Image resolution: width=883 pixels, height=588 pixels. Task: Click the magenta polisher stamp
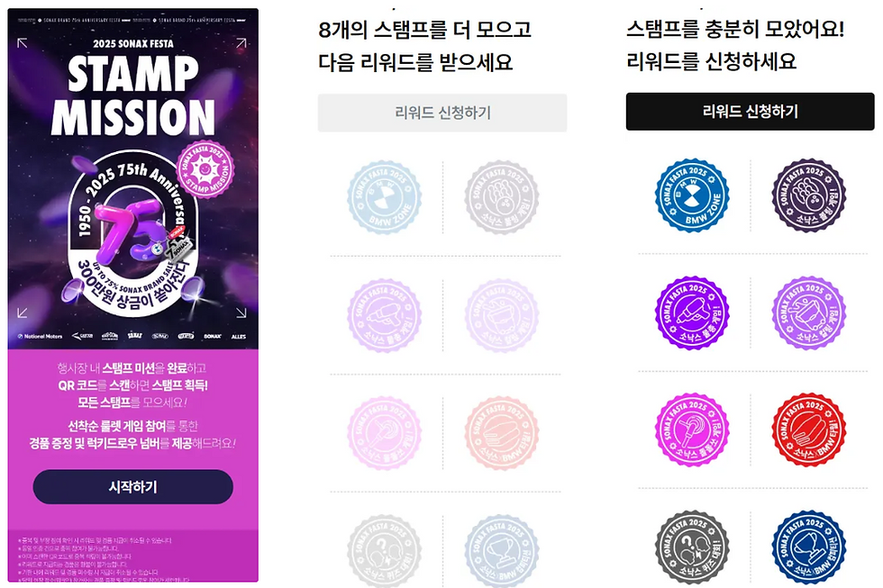[692, 430]
